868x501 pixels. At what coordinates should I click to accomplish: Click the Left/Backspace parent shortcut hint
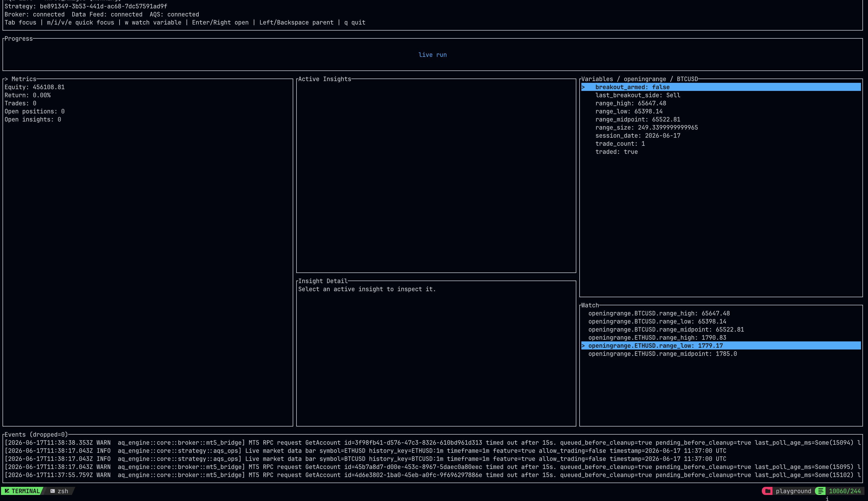point(296,22)
